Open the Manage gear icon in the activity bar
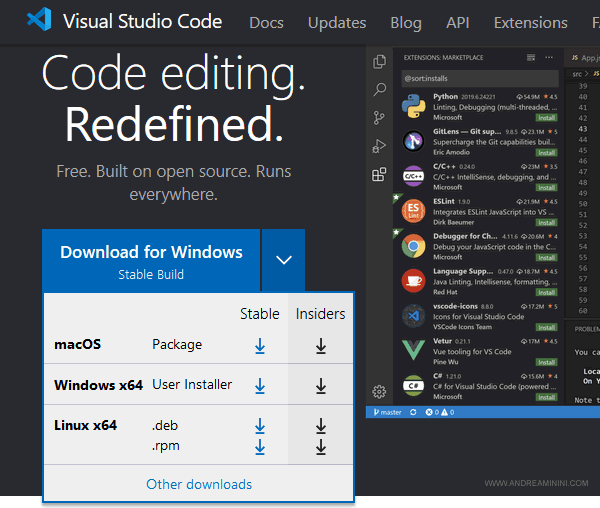Viewport: 600px width, 508px height. point(379,392)
